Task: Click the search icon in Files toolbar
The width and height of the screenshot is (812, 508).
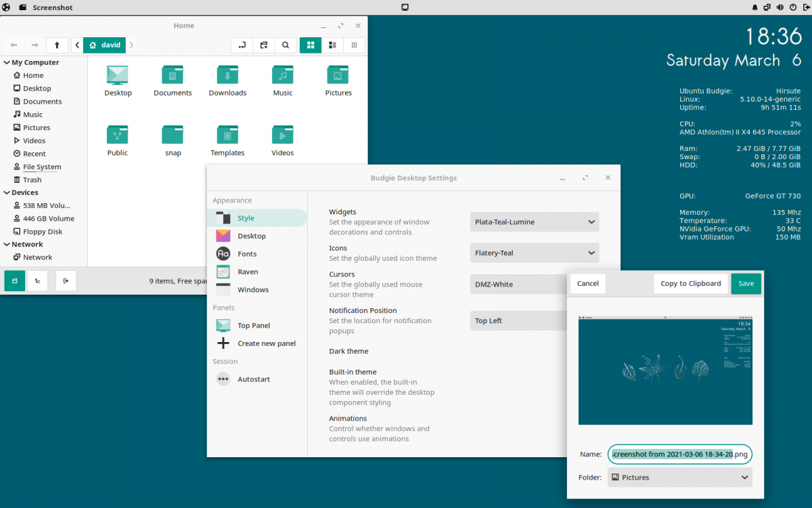Action: pyautogui.click(x=286, y=45)
